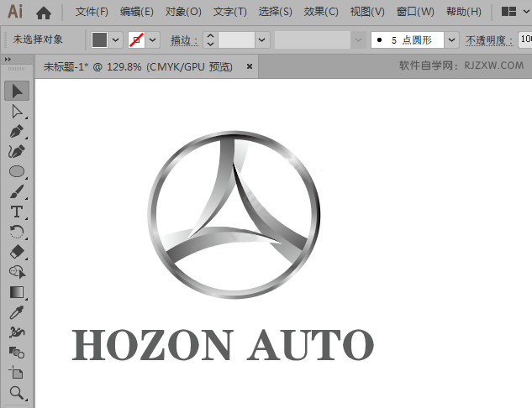Click the Home icon
Image resolution: width=532 pixels, height=408 pixels.
coord(44,13)
